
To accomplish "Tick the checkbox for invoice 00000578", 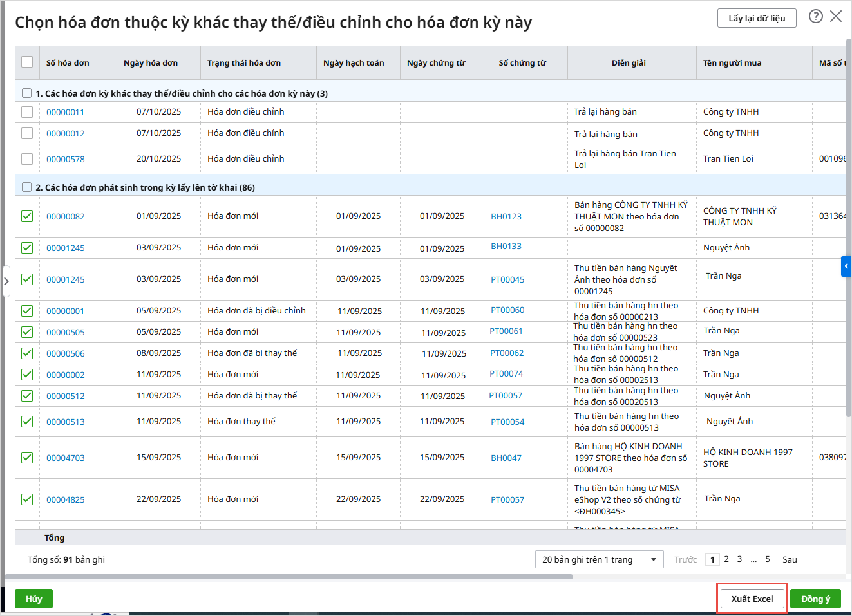I will pos(27,159).
